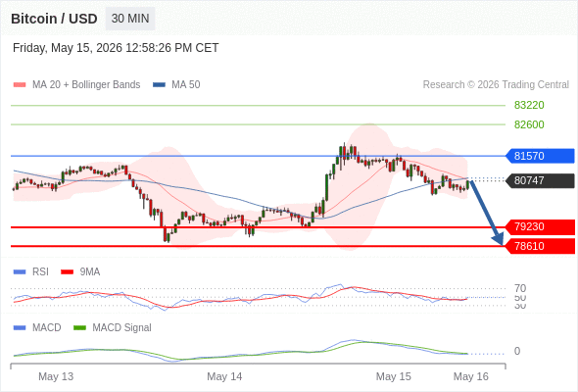Click the May 16 date axis label
Image resolution: width=578 pixels, height=392 pixels.
471,376
